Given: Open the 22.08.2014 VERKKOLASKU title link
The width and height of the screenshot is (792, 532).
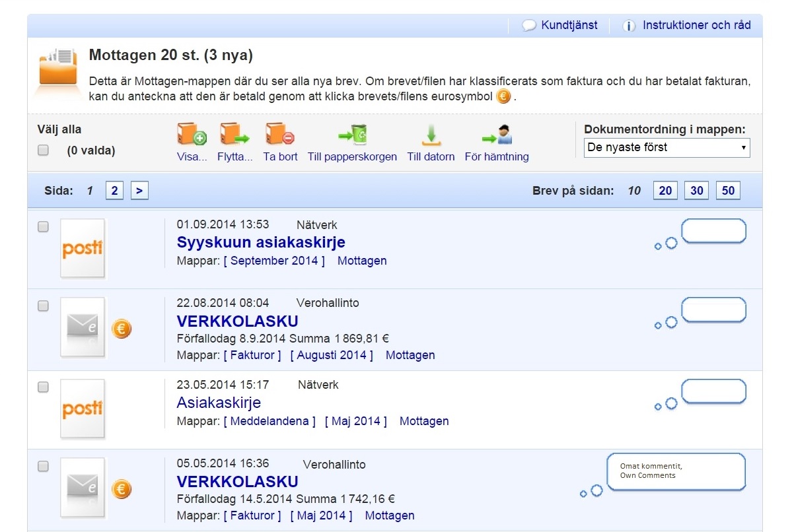Looking at the screenshot, I should tap(237, 321).
